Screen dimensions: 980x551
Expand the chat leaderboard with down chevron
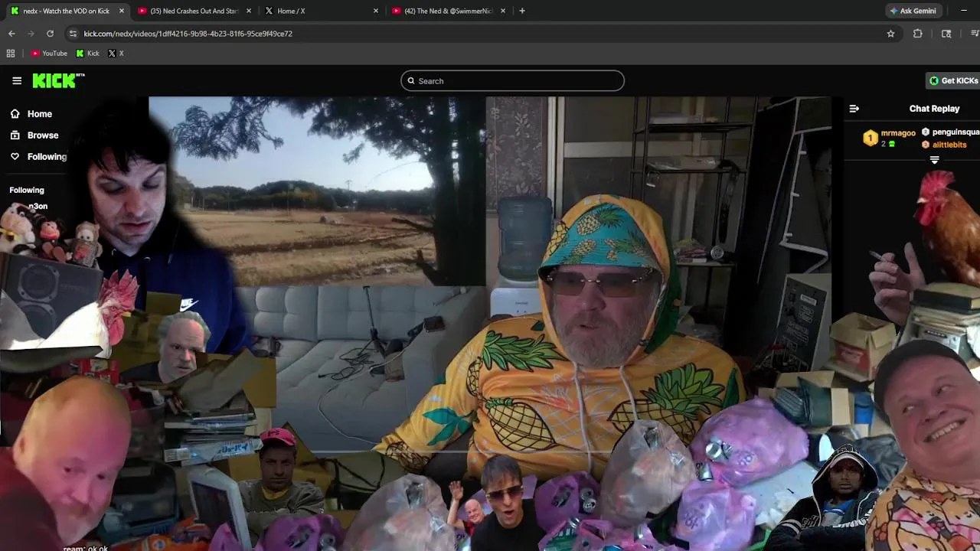tap(934, 160)
